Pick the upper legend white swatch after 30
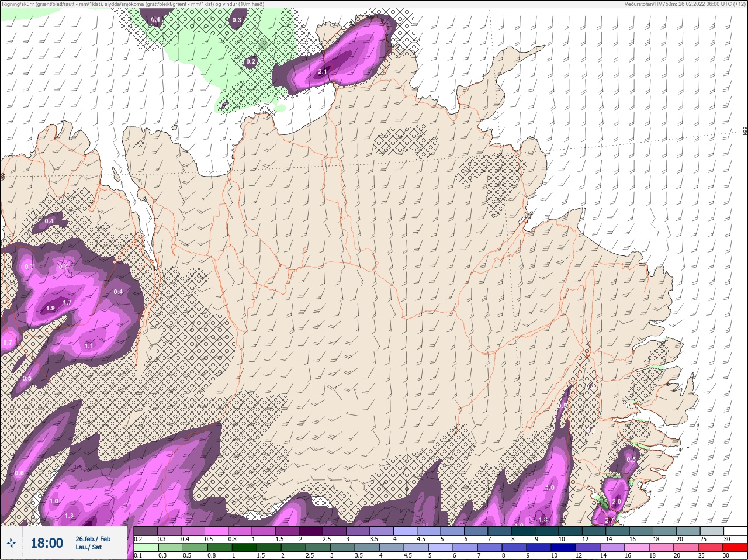 [736, 531]
